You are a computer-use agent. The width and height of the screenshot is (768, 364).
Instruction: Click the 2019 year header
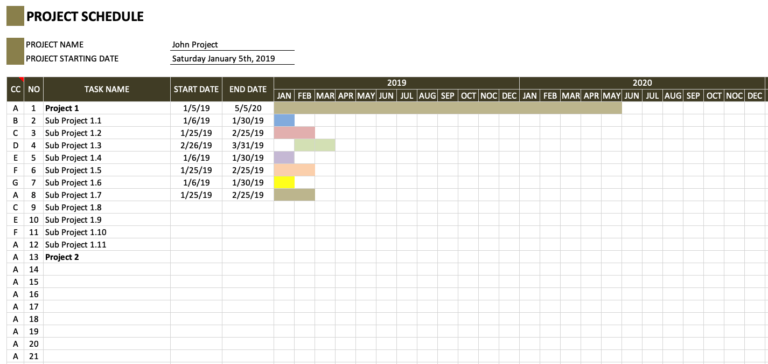click(397, 83)
